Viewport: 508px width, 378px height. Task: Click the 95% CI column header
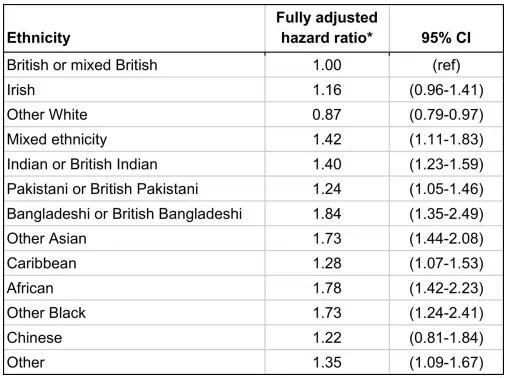click(x=446, y=38)
